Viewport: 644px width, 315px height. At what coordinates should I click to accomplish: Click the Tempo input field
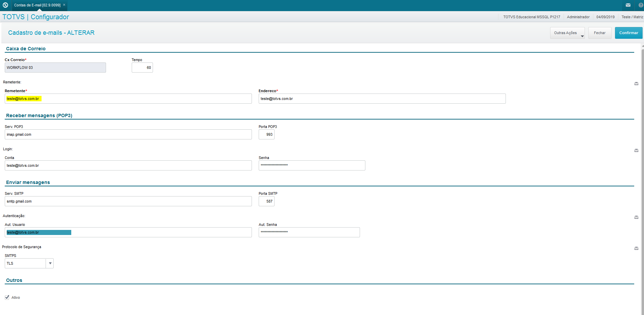point(142,68)
